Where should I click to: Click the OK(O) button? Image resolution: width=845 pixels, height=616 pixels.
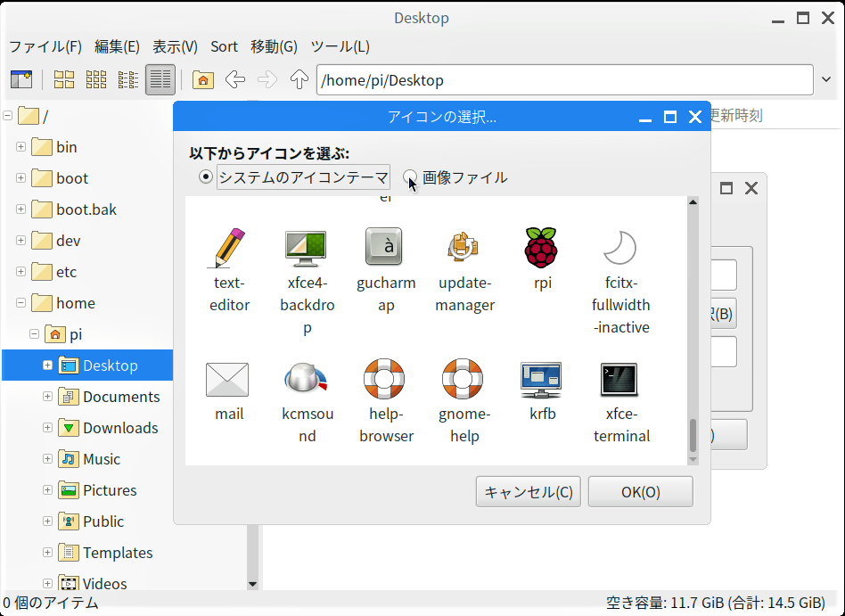[640, 492]
